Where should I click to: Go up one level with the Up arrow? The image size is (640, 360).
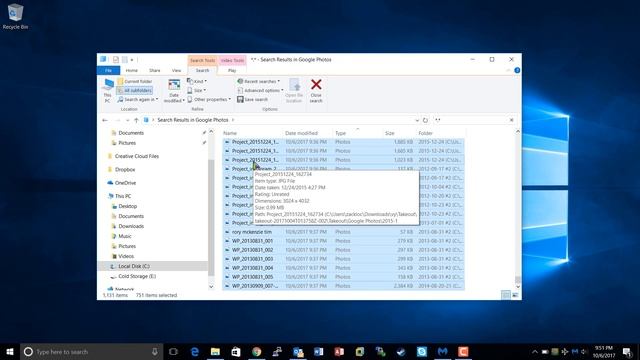(136, 120)
